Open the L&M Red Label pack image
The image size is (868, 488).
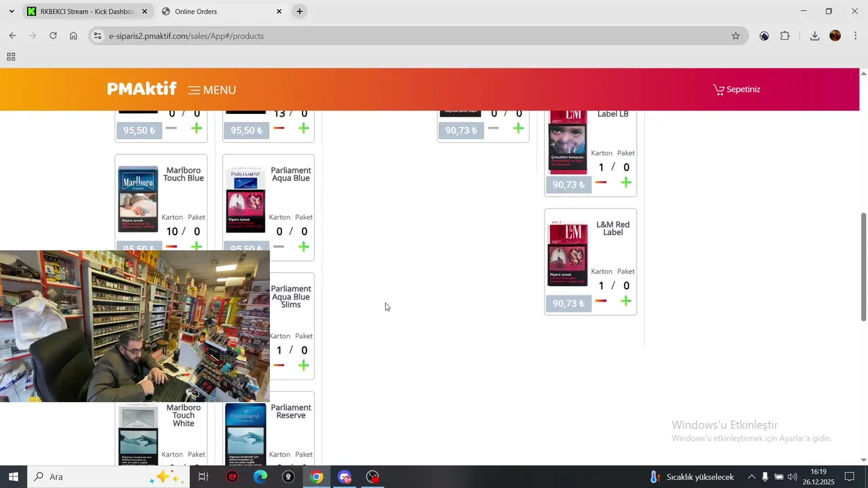(x=568, y=253)
